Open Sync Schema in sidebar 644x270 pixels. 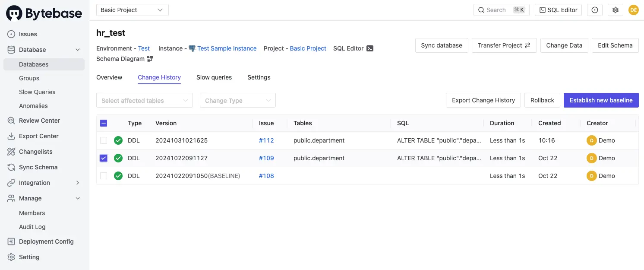click(38, 167)
